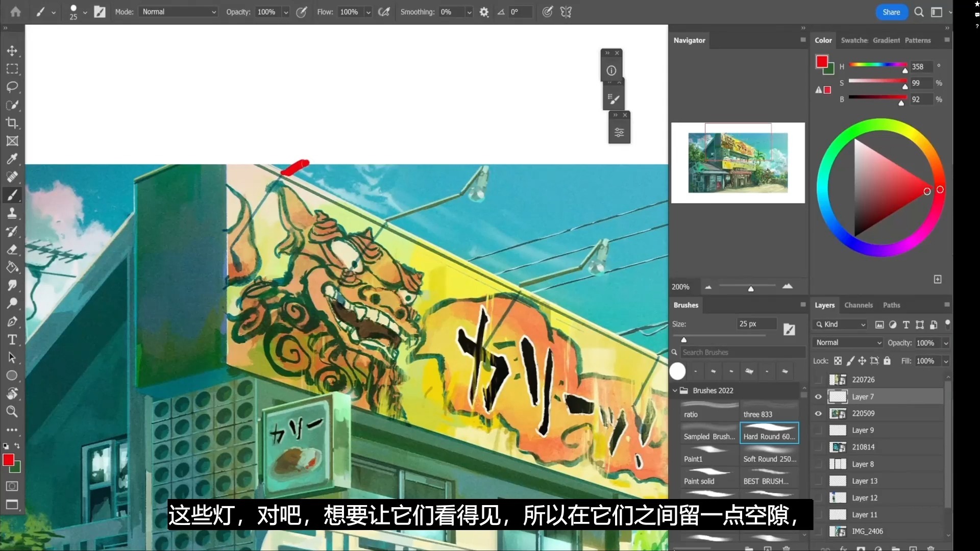This screenshot has height=551, width=980.
Task: Select the History Brush tool
Action: [x=12, y=231]
